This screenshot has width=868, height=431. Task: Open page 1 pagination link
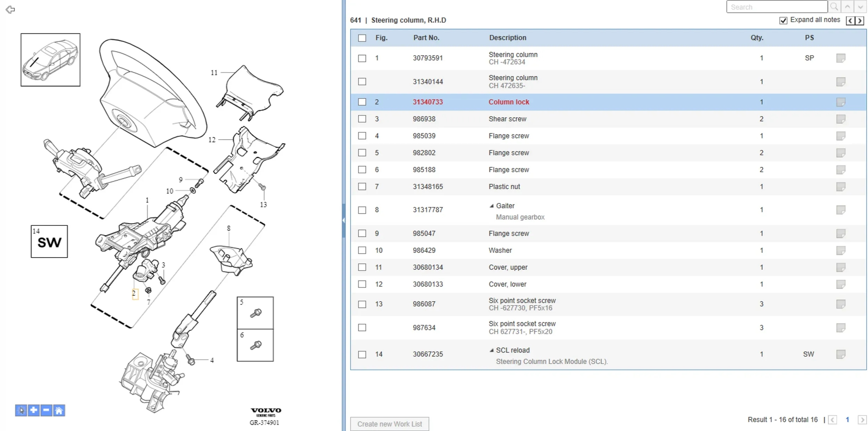[847, 420]
